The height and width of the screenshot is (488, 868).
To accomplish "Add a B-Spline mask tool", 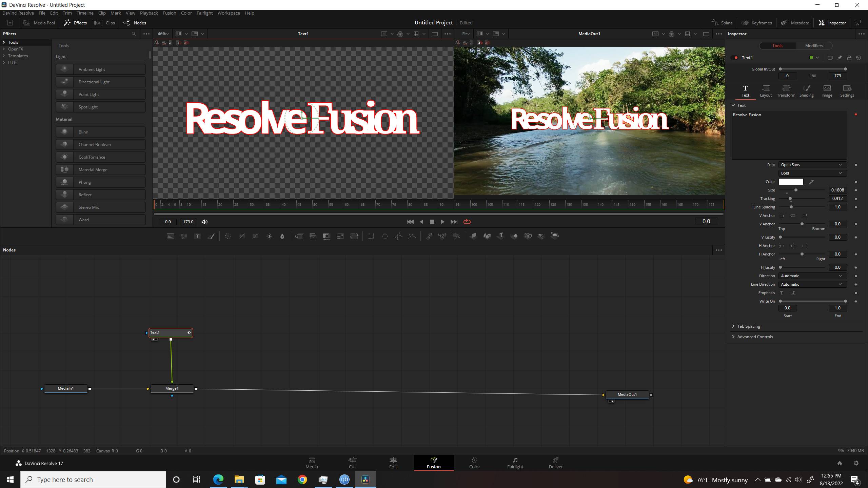I will pyautogui.click(x=412, y=236).
